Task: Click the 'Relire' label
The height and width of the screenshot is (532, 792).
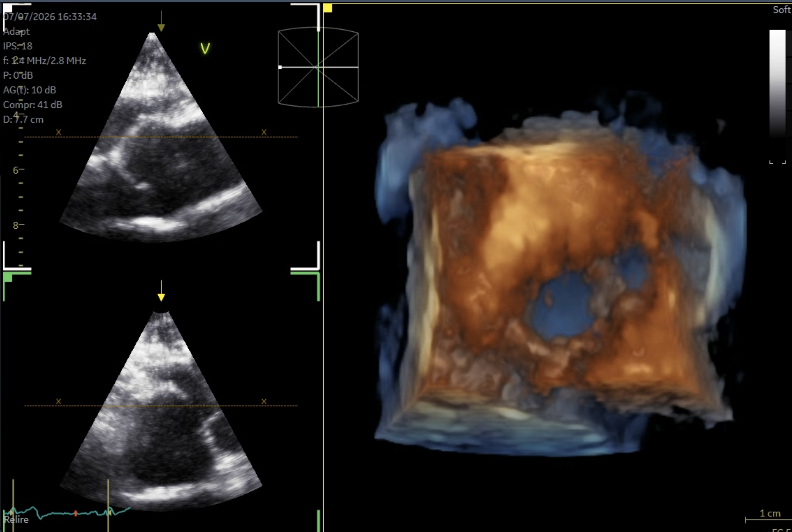Action: click(16, 519)
